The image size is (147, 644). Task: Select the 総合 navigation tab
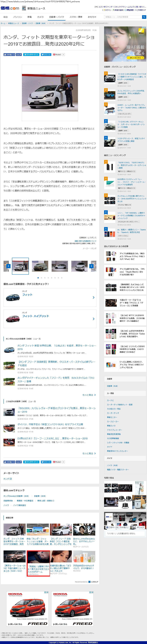(x=5, y=17)
